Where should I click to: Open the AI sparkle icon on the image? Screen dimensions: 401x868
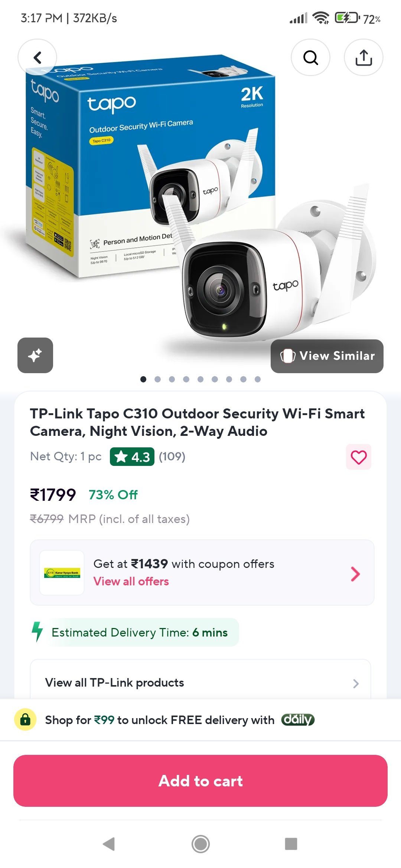tap(35, 355)
